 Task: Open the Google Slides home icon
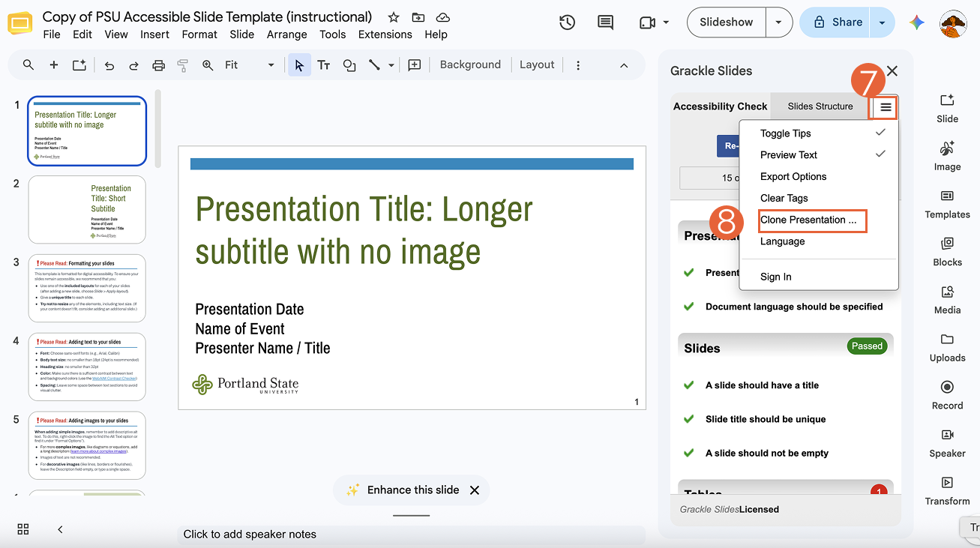coord(19,23)
